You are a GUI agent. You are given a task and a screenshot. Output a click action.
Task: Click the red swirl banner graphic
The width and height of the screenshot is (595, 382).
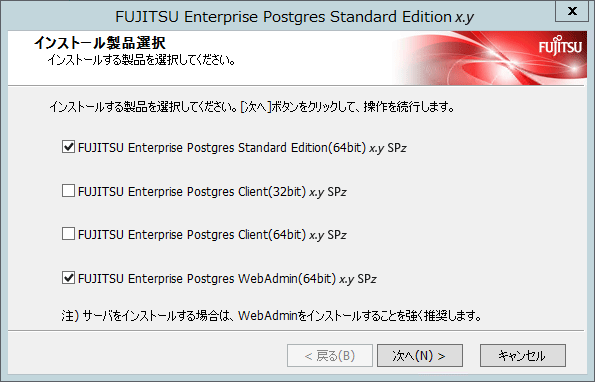coord(490,58)
